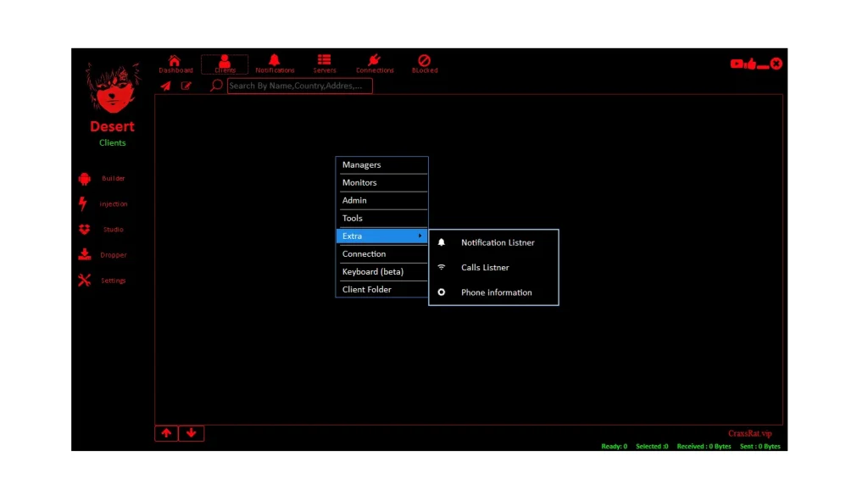Viewport: 868px width, 495px height.
Task: Select the Notifications bell icon
Action: click(x=275, y=59)
